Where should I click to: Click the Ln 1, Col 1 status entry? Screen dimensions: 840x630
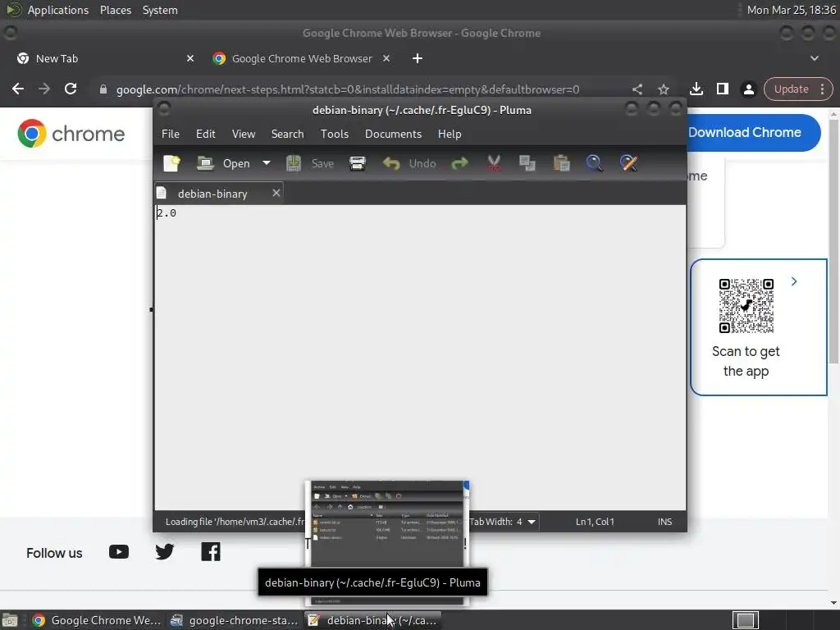595,522
